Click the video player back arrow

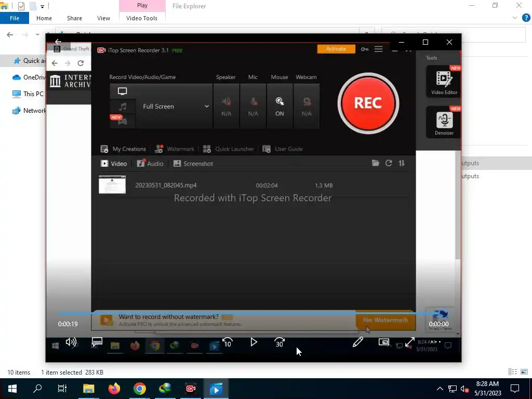click(58, 42)
